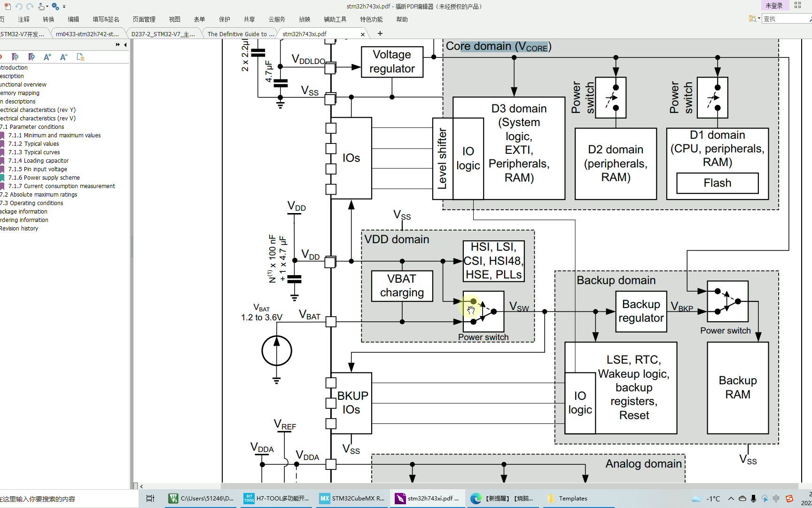This screenshot has height=508, width=812.
Task: Decrease bookmark font size with A- icon
Action: pos(63,57)
